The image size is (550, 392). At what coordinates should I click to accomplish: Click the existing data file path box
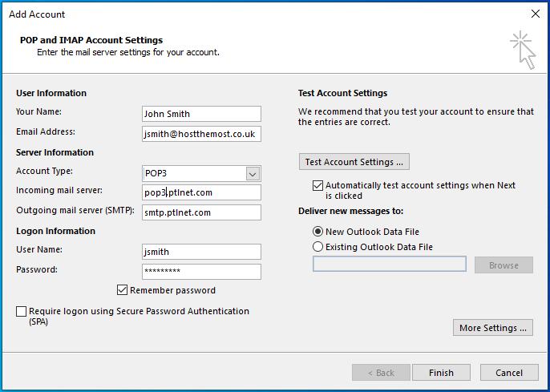(389, 265)
